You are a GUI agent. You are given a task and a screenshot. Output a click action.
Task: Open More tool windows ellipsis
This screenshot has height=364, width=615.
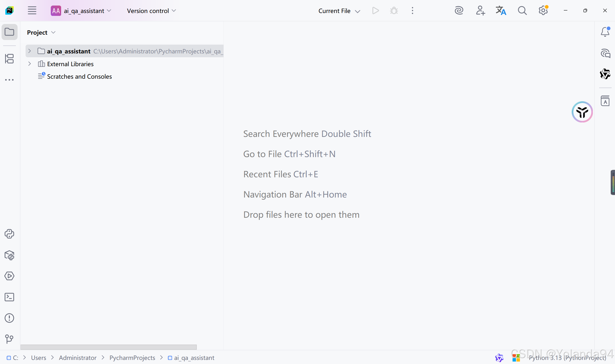pyautogui.click(x=9, y=80)
